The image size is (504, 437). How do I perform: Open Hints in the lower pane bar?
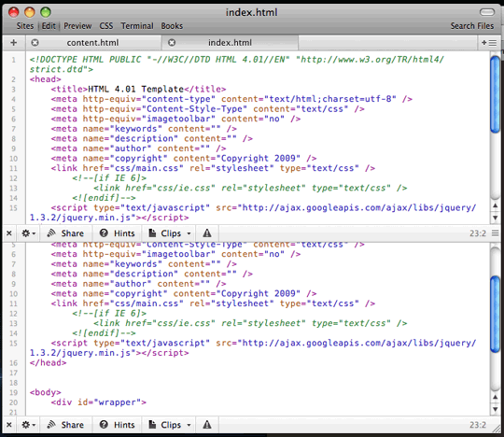[x=117, y=425]
